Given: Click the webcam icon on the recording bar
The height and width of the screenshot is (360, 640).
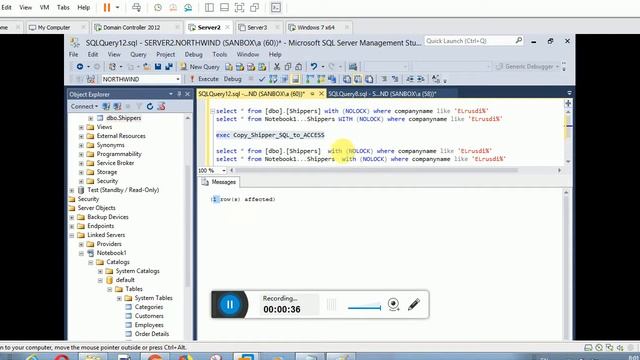Looking at the screenshot, I should (393, 304).
